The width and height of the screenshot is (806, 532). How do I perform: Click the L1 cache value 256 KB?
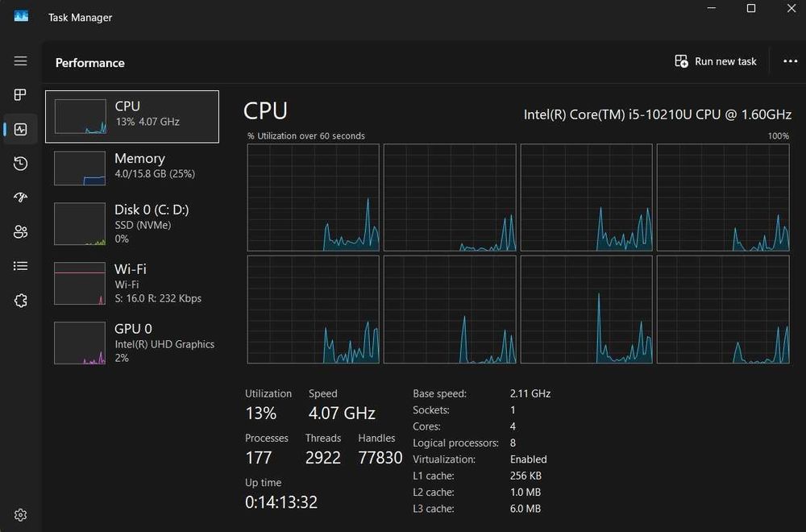point(526,476)
